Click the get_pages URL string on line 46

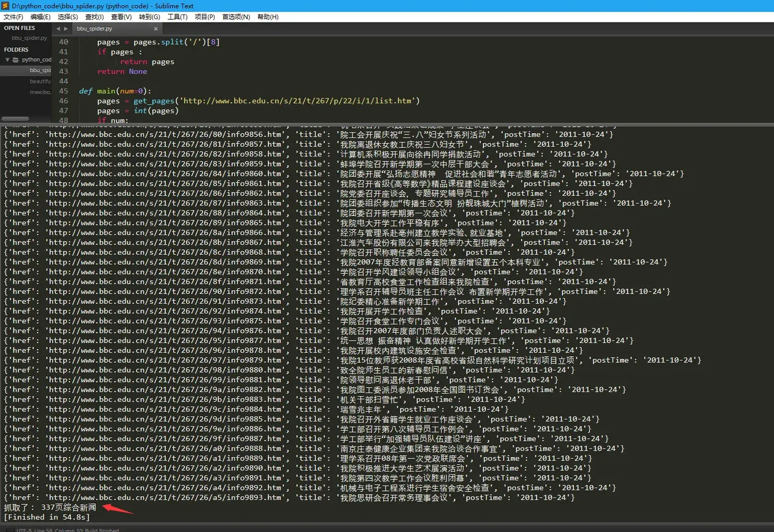coord(297,101)
